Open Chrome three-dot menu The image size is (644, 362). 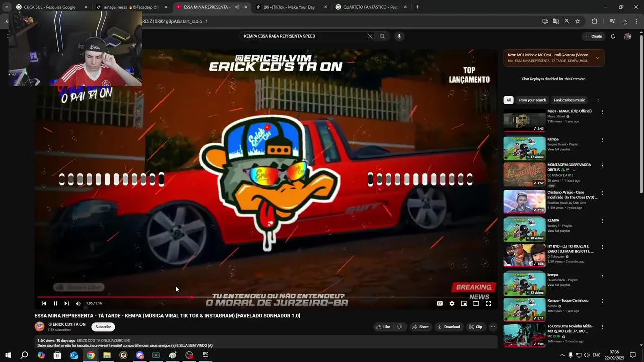[x=637, y=21]
